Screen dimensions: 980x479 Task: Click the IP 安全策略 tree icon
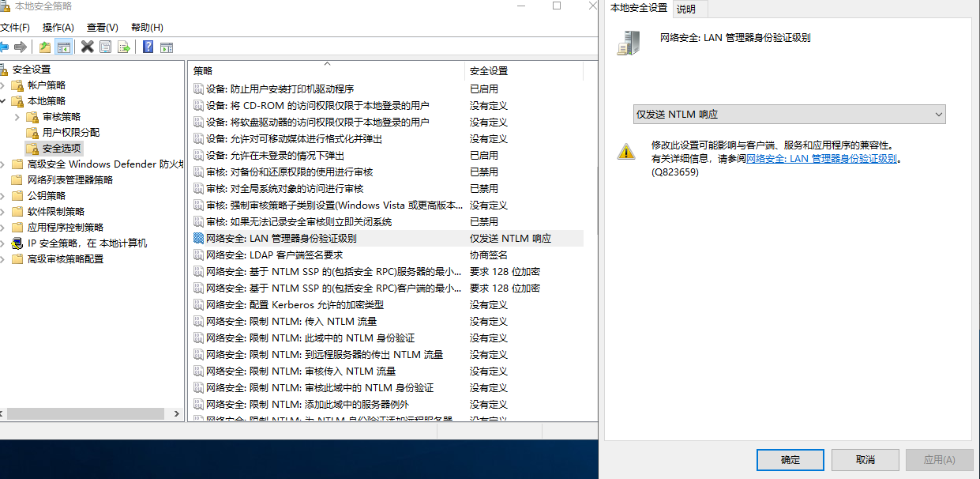(17, 243)
